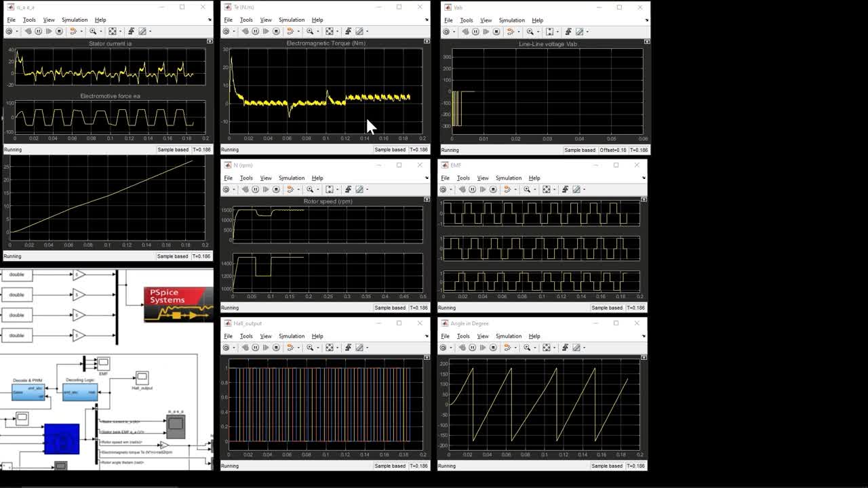Open triggers tool in Angle in Degree scope

pyautogui.click(x=565, y=348)
